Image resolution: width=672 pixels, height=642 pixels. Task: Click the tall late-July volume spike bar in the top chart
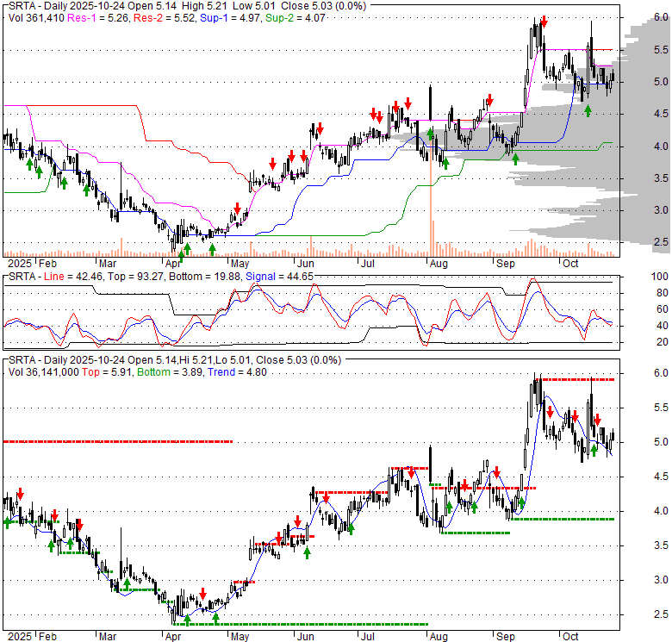429,211
